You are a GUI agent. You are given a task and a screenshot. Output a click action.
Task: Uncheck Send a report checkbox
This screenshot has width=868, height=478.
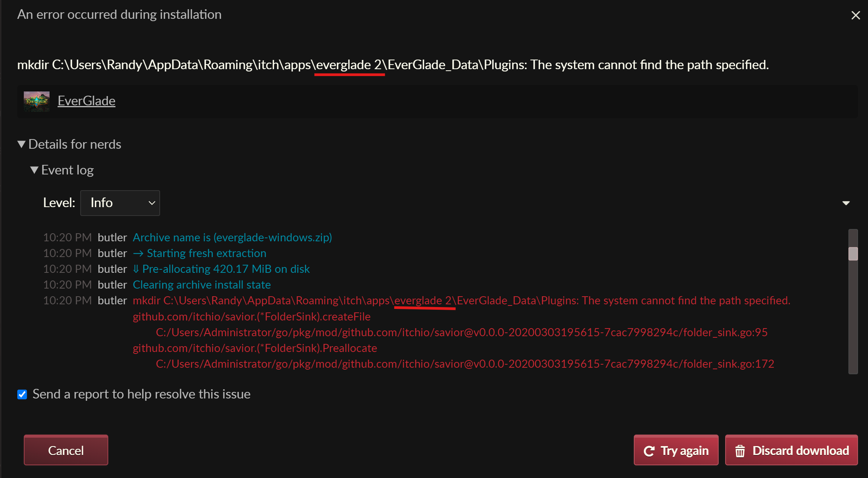click(22, 394)
